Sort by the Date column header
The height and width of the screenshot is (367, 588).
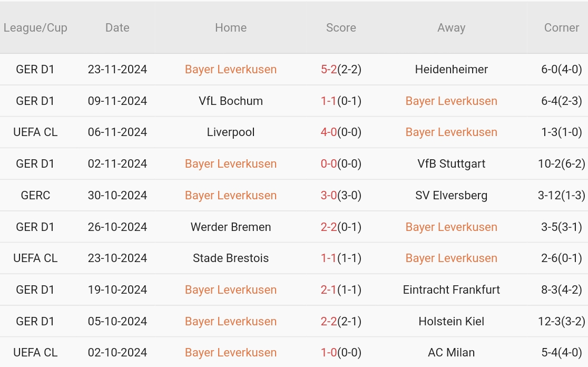(x=117, y=28)
